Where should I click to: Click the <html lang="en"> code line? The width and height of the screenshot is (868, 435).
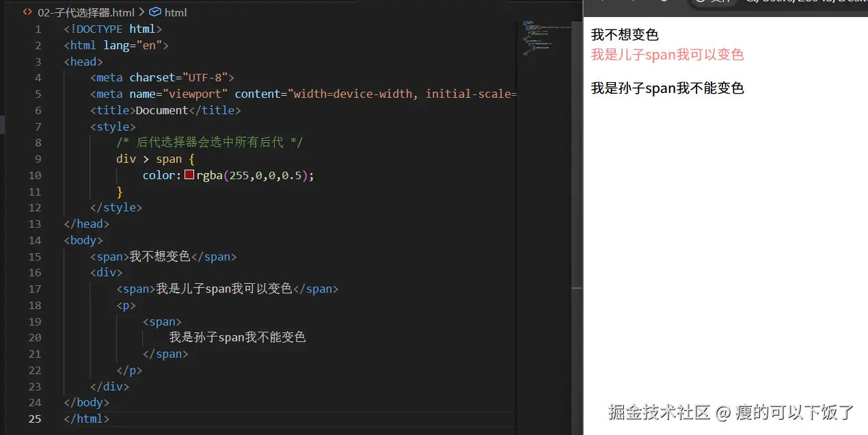[x=116, y=45]
